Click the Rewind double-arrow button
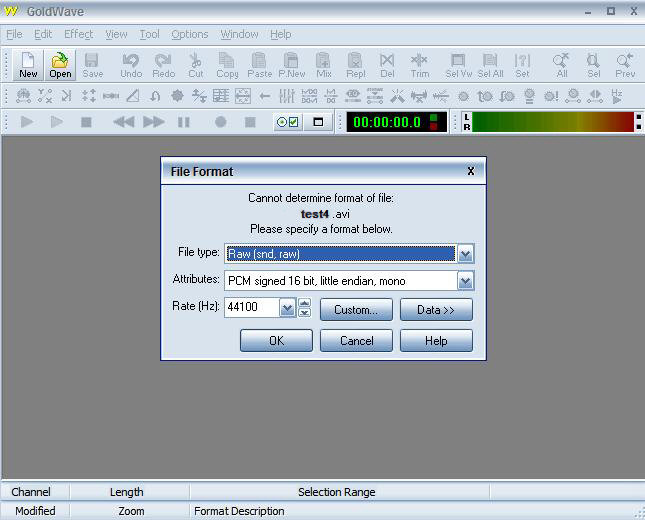The image size is (645, 520). click(123, 122)
